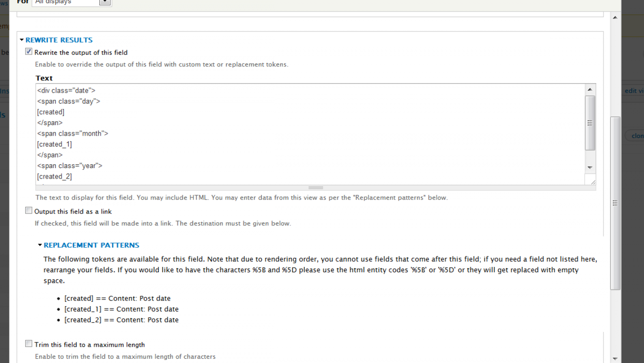
Task: Collapse the Rewrite Results section triangle
Action: (x=22, y=40)
